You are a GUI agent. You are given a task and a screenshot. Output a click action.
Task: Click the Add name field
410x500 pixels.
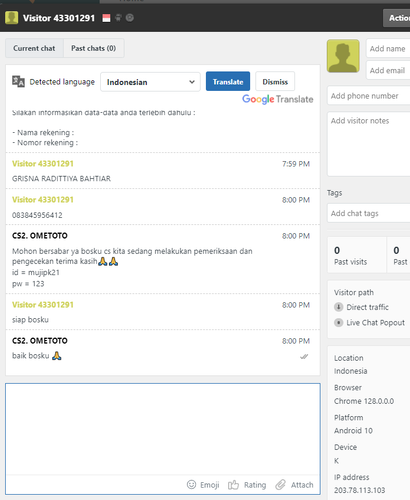(x=388, y=49)
